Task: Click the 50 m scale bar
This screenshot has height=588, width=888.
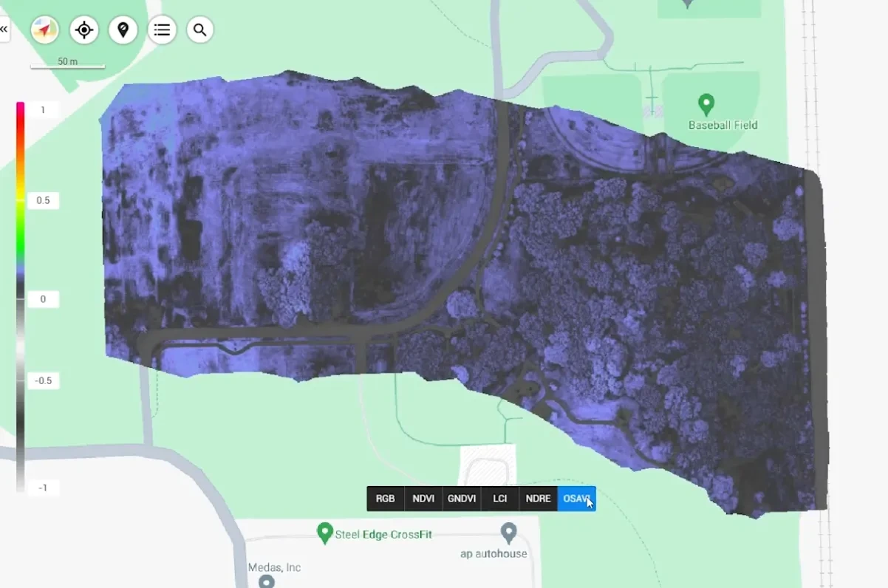Action: [x=67, y=64]
